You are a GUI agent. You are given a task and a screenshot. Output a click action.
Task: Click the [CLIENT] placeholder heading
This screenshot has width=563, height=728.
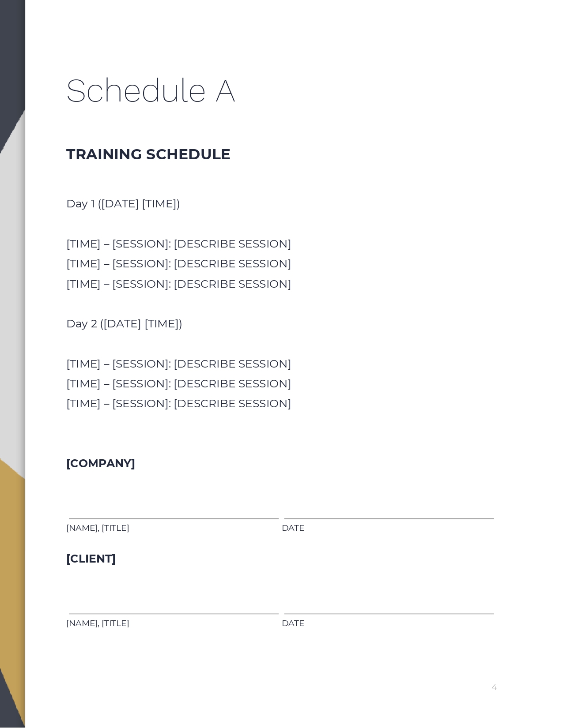(x=91, y=559)
